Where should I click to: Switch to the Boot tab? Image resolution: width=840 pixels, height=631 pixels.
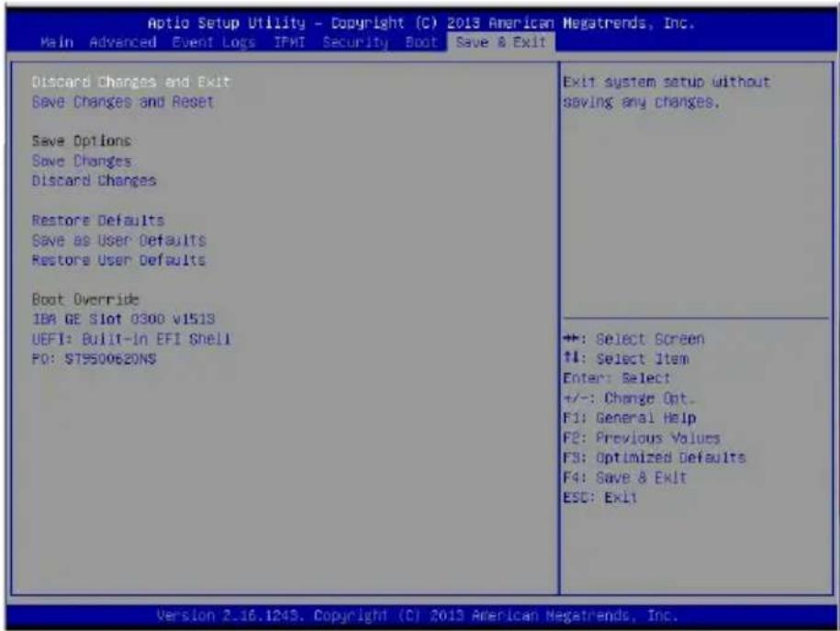tap(421, 42)
